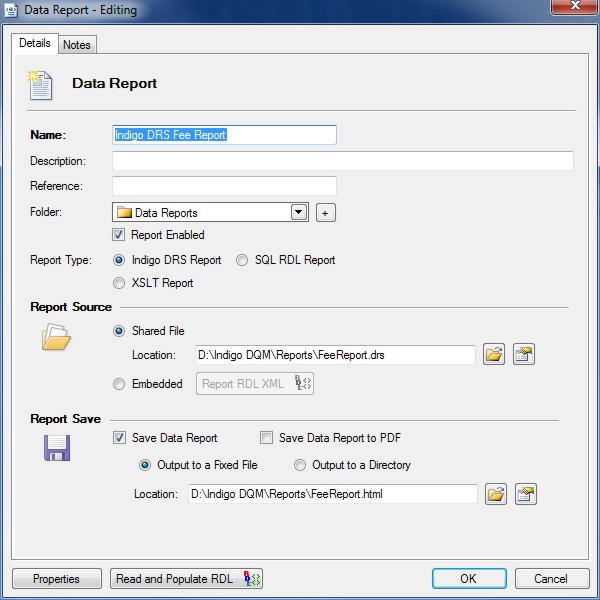
Task: Click into the Description text field
Action: pyautogui.click(x=342, y=161)
